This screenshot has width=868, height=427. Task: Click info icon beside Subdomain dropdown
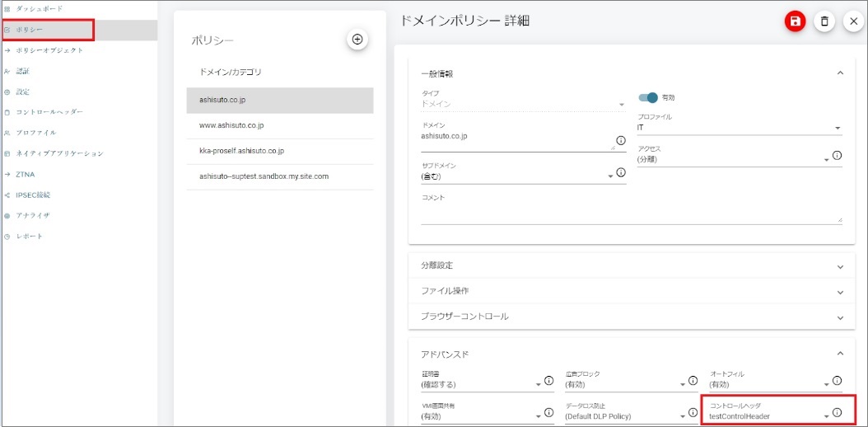point(621,172)
